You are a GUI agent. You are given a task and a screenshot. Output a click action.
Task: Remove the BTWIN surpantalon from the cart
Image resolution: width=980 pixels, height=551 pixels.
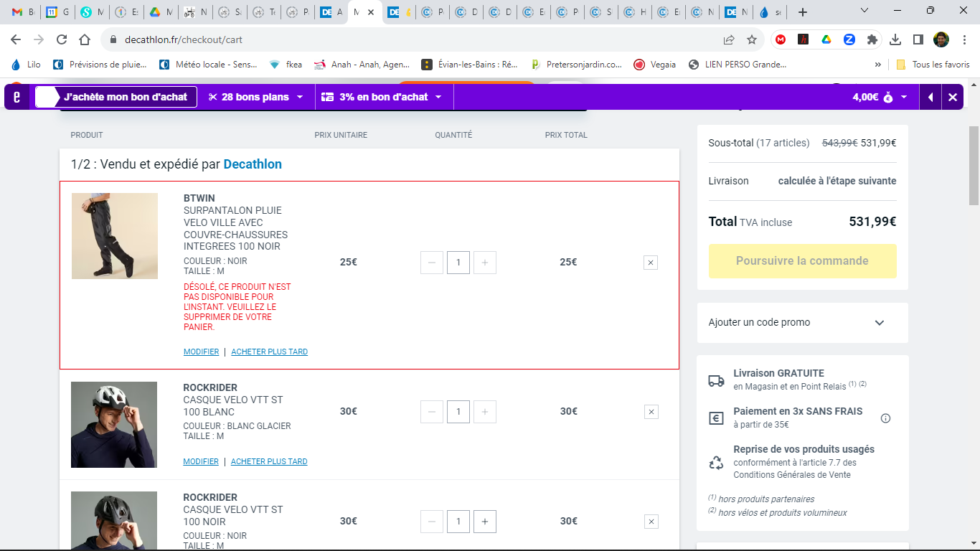[651, 263]
